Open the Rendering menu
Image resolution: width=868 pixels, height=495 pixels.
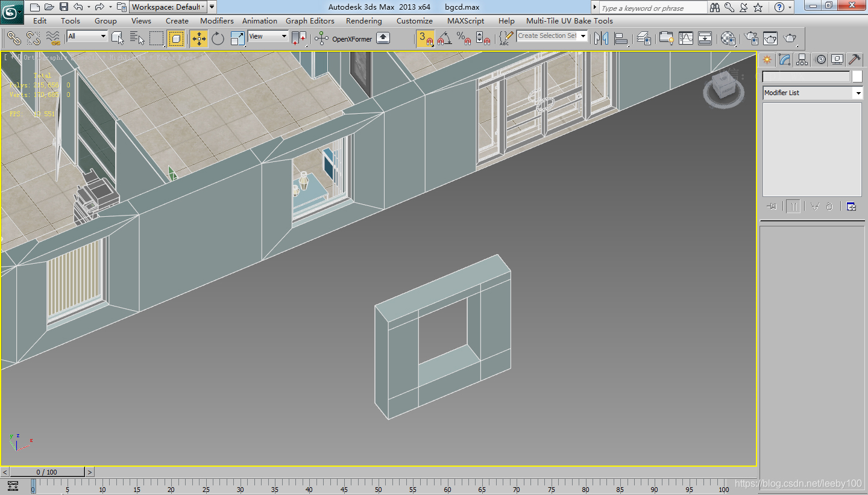[364, 20]
